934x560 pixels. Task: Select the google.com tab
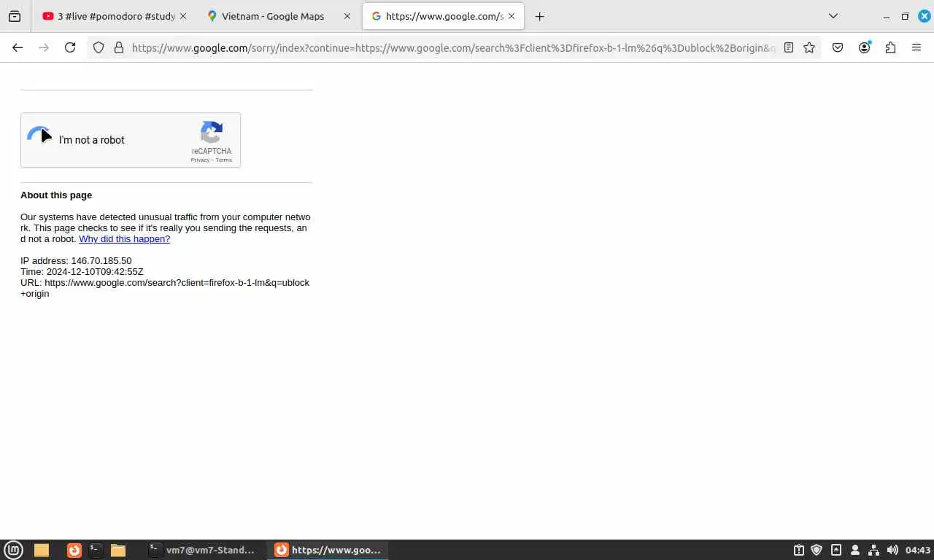coord(443,16)
